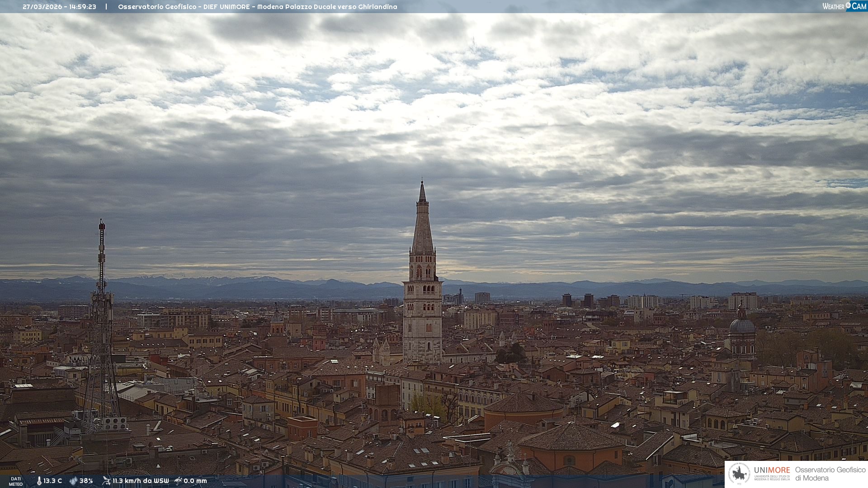This screenshot has height=488, width=868.
Task: Click the grey church dome on right
Action: tap(742, 326)
